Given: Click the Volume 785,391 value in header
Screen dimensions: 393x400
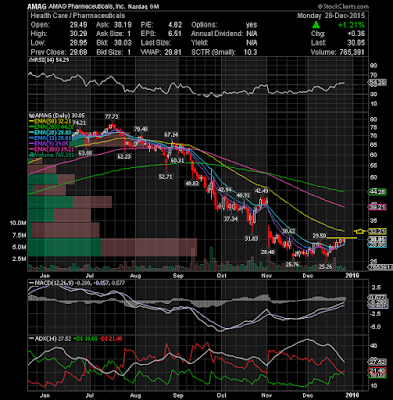Looking at the screenshot, I should click(x=351, y=52).
